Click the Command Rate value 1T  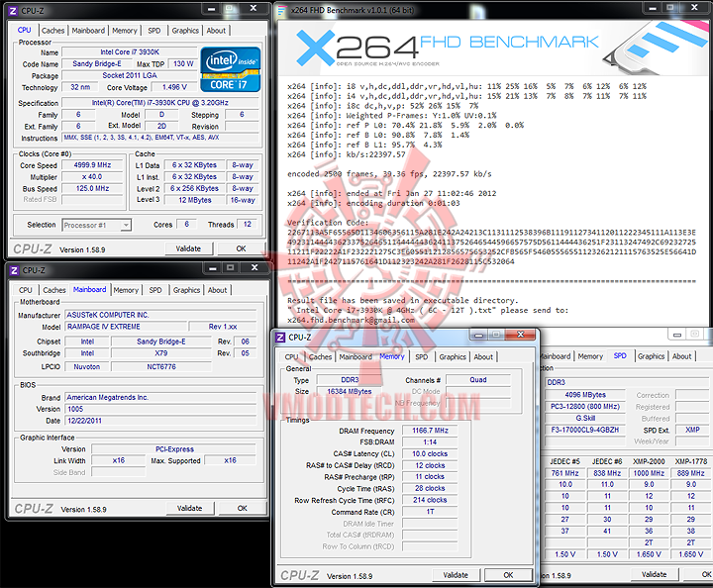(430, 512)
